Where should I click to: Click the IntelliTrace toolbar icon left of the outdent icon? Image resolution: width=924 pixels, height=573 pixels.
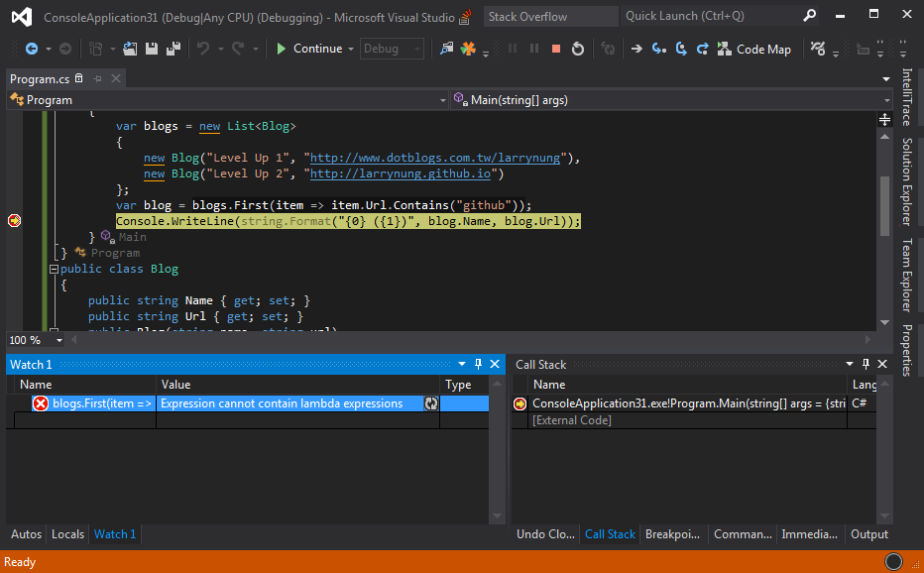click(818, 49)
